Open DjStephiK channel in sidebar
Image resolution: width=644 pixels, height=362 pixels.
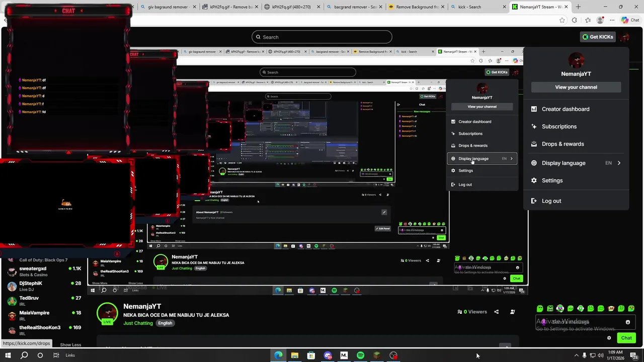tap(44, 286)
